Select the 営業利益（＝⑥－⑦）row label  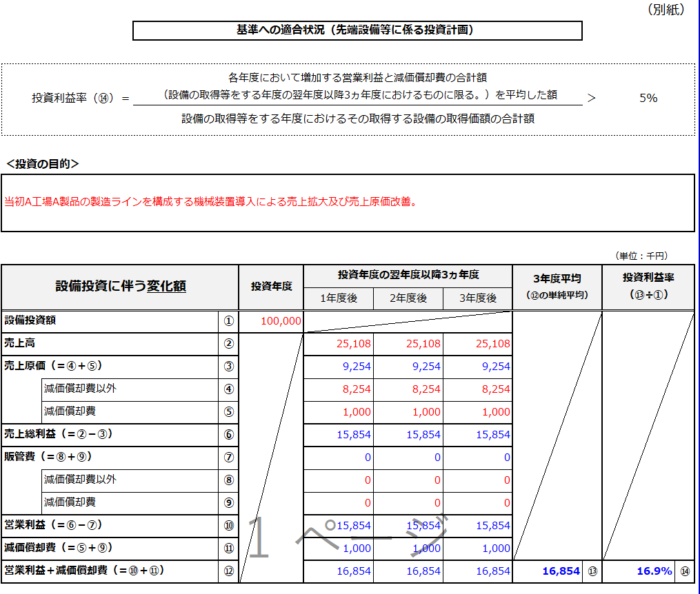click(x=110, y=526)
